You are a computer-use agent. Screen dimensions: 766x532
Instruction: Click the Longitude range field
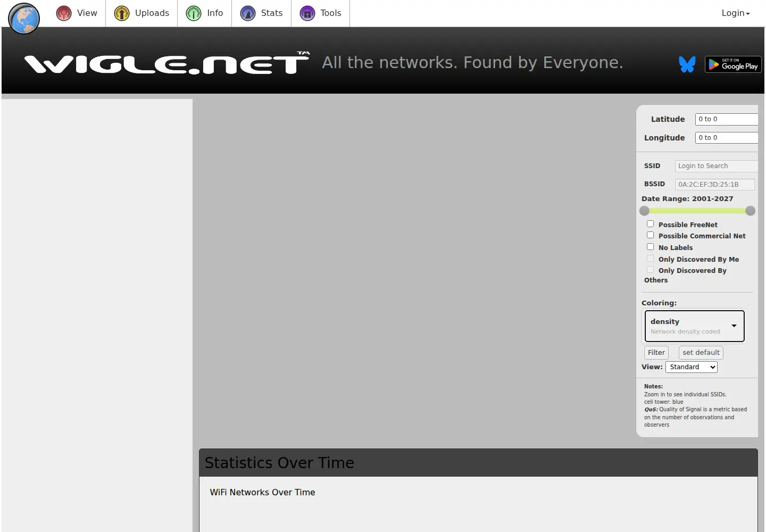coord(727,138)
